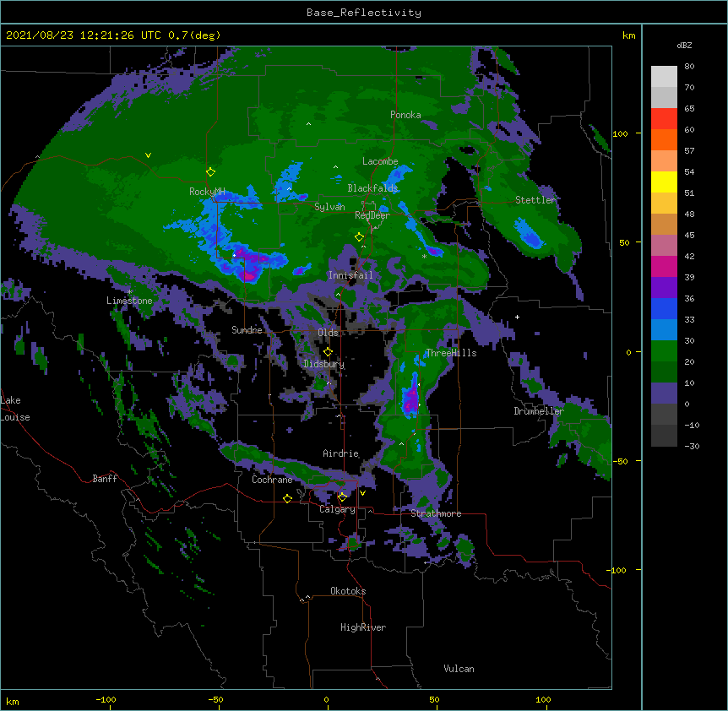The image size is (728, 711).
Task: Click the -50 tick label on the horizontal axis
Action: coord(215,699)
